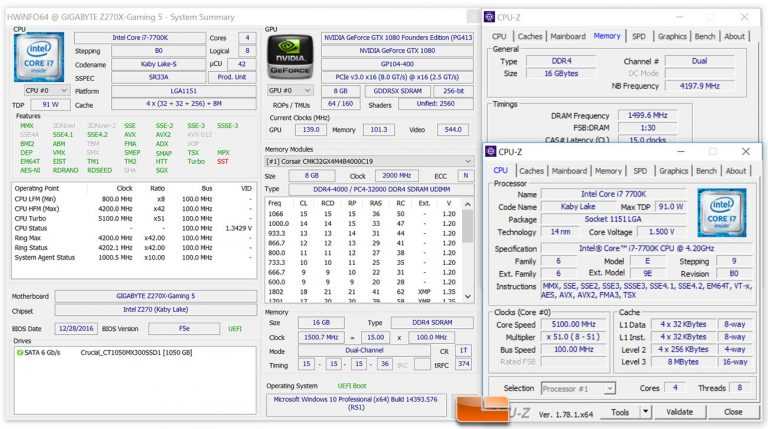This screenshot has height=429, width=768.
Task: Click the GDDR5X SDRAM memory type field
Action: coord(398,91)
